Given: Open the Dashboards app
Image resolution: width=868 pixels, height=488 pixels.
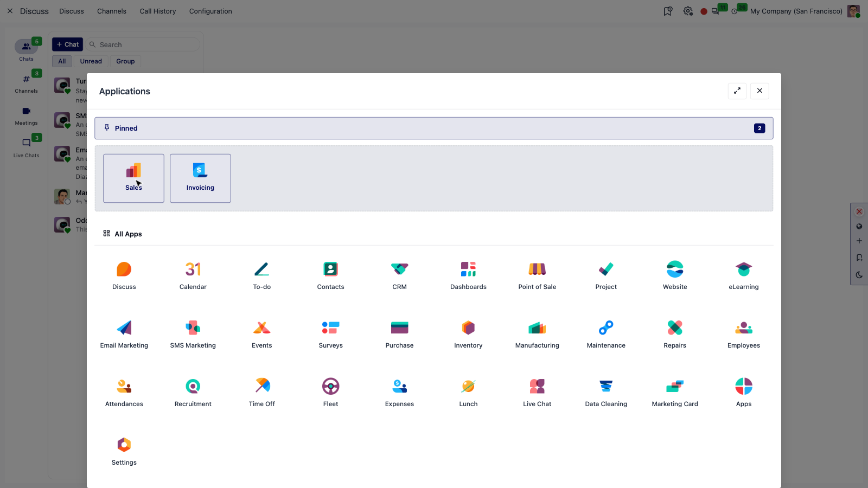Looking at the screenshot, I should [x=469, y=275].
